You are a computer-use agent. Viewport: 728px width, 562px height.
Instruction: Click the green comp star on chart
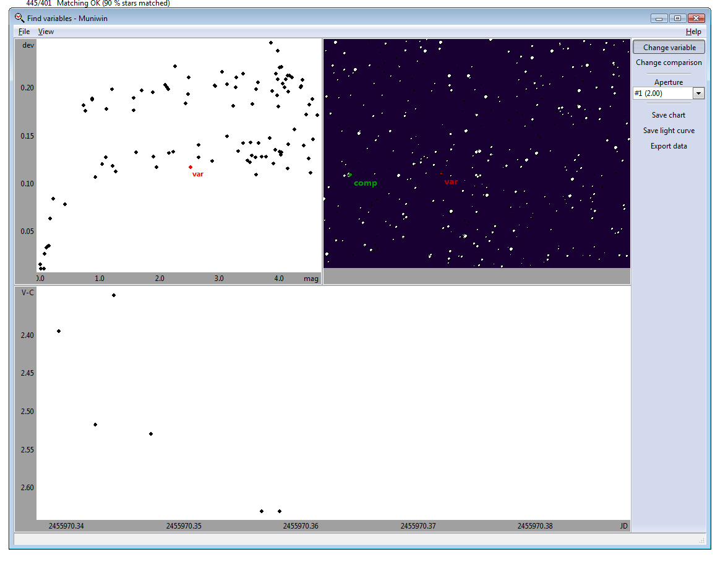(349, 175)
